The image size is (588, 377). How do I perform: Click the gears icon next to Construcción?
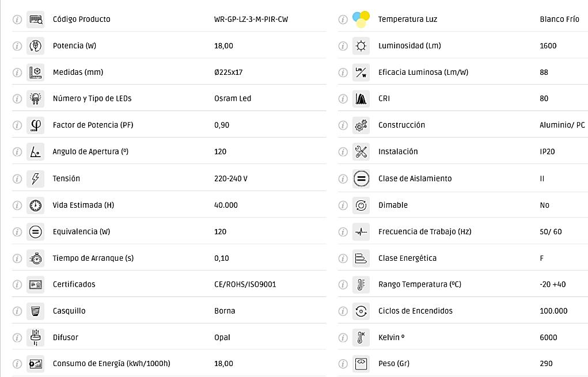[x=361, y=125]
